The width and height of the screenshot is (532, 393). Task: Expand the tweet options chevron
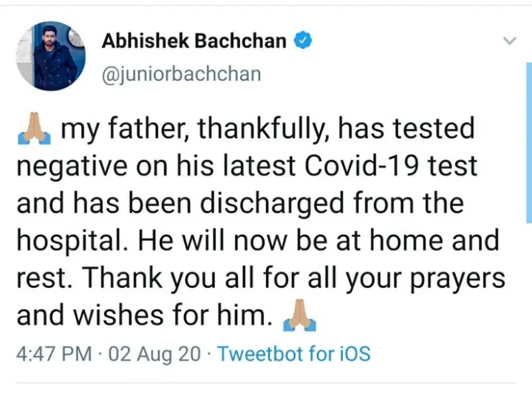point(509,41)
